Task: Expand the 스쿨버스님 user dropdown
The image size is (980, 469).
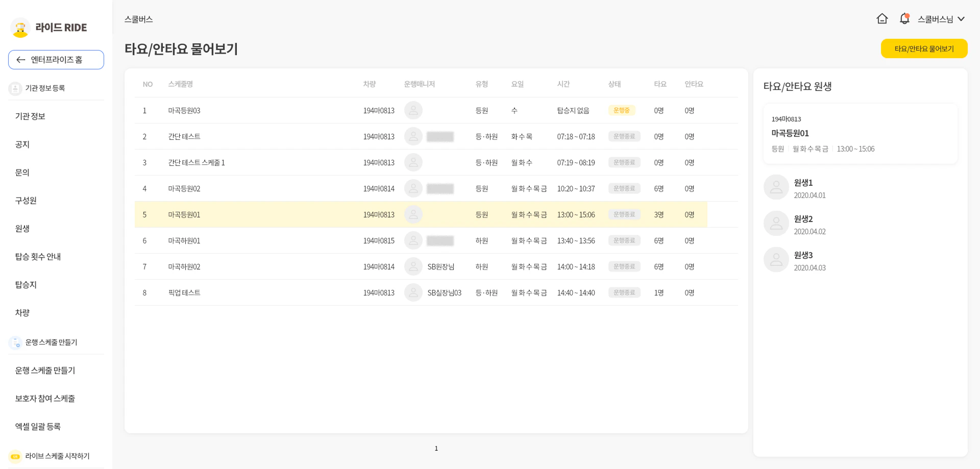Action: (941, 19)
